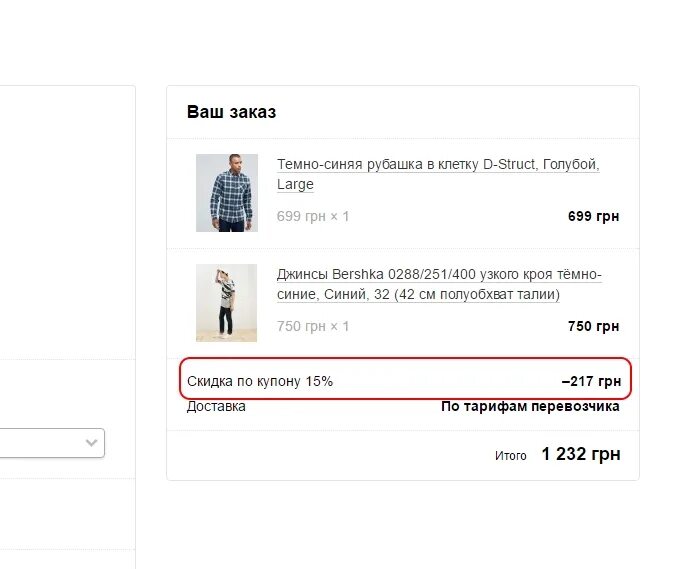
Task: Click the 'Итого' label
Action: 510,455
